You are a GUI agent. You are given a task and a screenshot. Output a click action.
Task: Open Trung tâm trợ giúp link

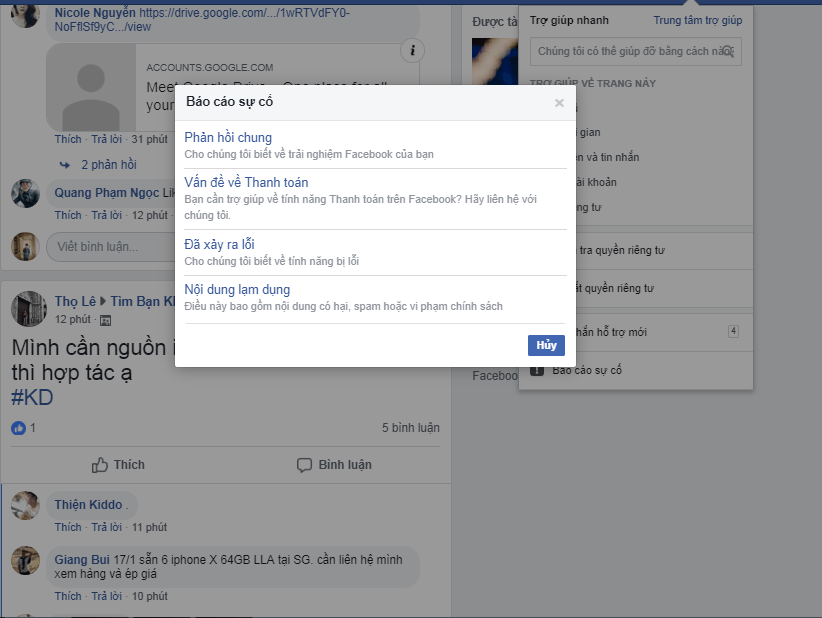[697, 20]
